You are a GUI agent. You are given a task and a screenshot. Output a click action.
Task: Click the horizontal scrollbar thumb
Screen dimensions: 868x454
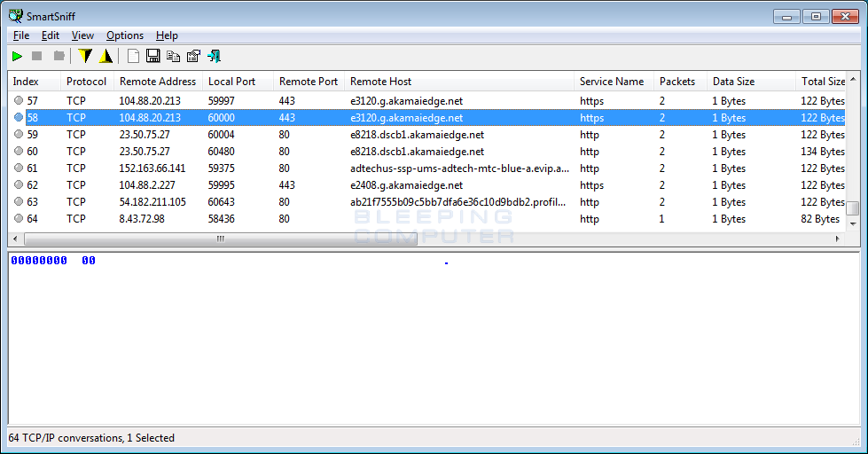click(220, 239)
